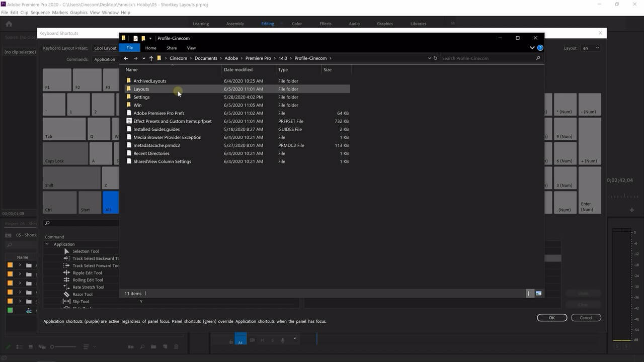Go back in File Explorer navigation
Image resolution: width=644 pixels, height=362 pixels.
tap(126, 58)
